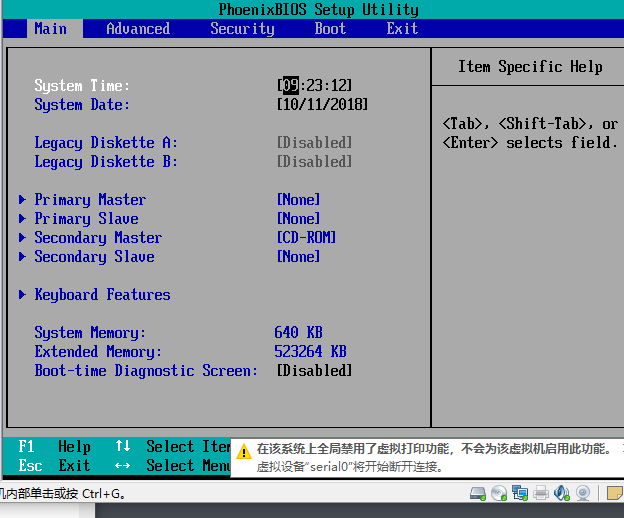This screenshot has width=624, height=518.
Task: Click the minutes field 23 in System Time
Action: [x=314, y=85]
